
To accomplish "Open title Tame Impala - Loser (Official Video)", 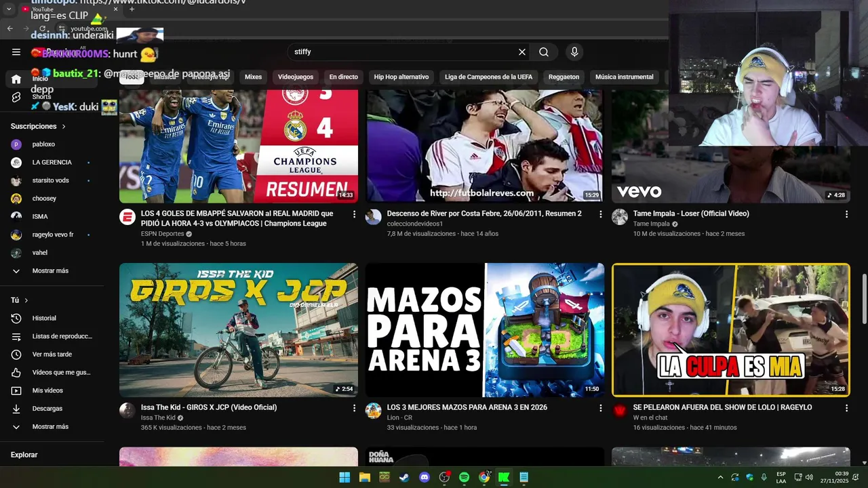I will tap(691, 214).
